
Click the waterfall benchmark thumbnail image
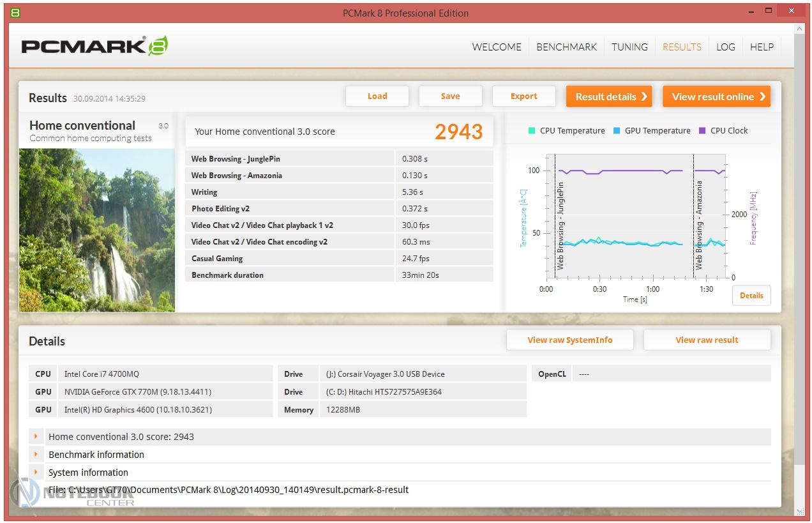[x=97, y=230]
